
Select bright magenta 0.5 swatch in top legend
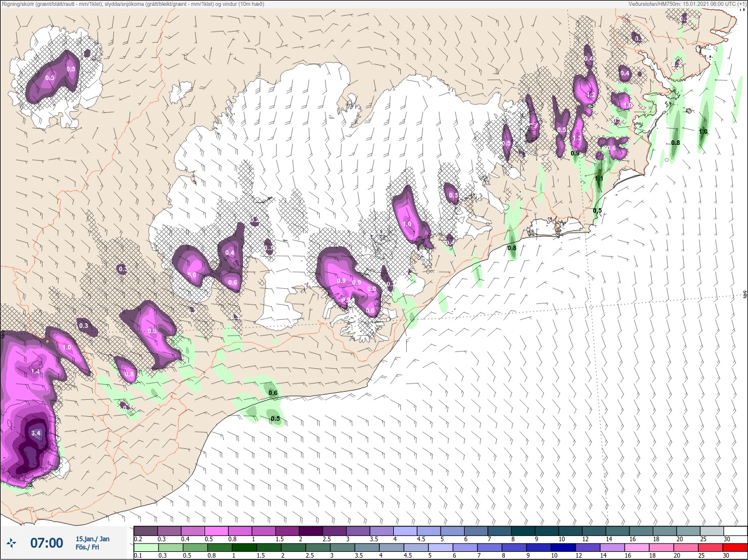(x=216, y=531)
